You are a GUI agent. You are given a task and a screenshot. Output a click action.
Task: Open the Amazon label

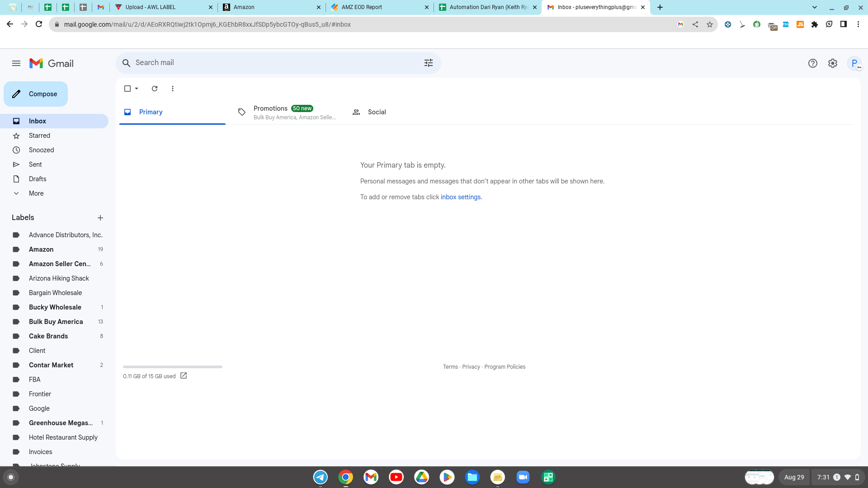coord(54,249)
